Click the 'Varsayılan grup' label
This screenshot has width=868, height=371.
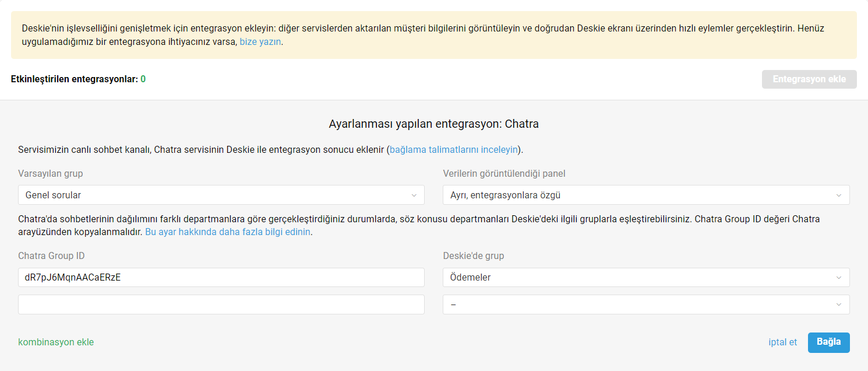coord(51,173)
